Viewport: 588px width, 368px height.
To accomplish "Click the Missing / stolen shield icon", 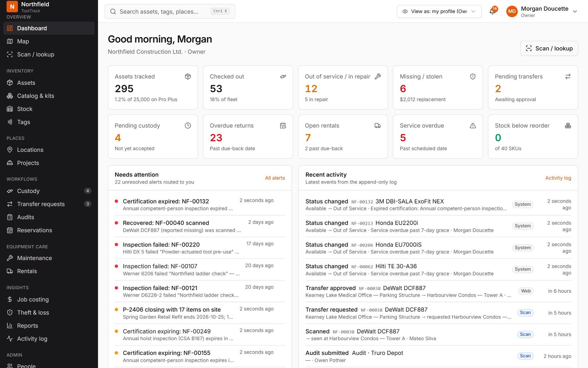I will [x=473, y=77].
